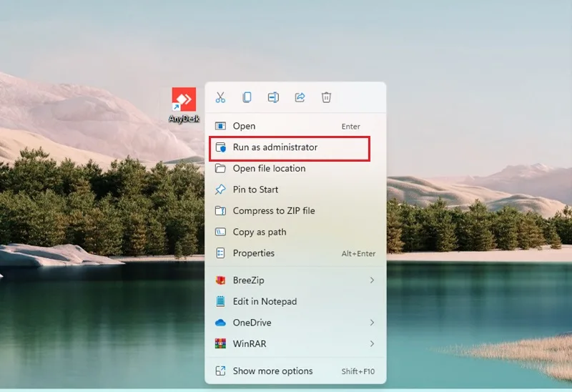Choose Compress to ZIP file
Viewport: 572px width, 392px height.
click(295, 211)
